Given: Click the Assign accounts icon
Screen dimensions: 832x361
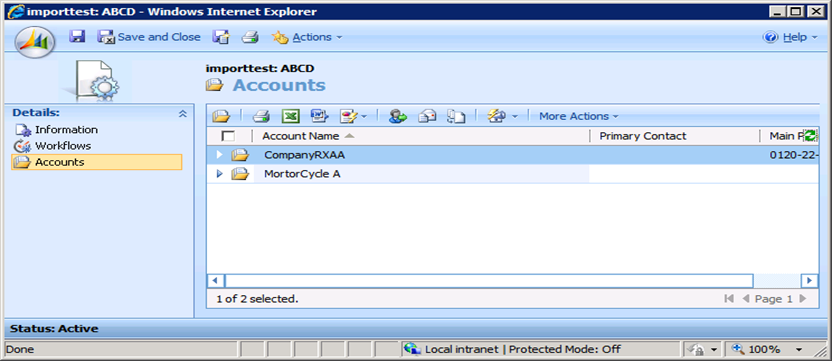Looking at the screenshot, I should click(x=397, y=116).
